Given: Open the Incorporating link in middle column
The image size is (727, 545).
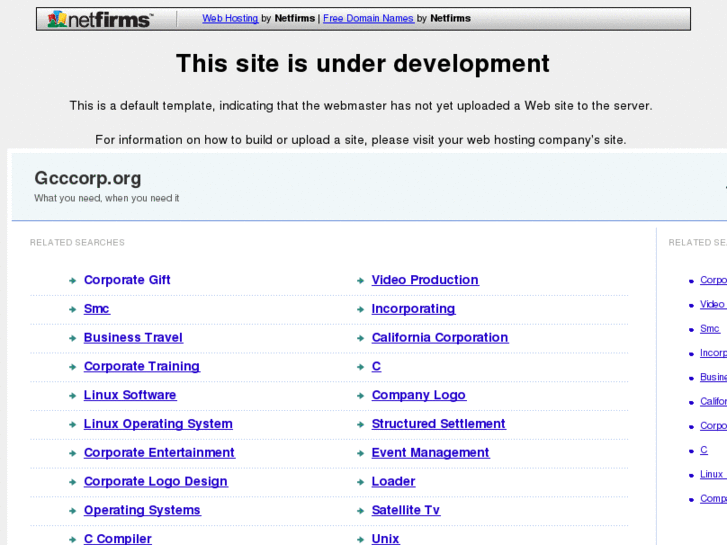Looking at the screenshot, I should pyautogui.click(x=413, y=308).
